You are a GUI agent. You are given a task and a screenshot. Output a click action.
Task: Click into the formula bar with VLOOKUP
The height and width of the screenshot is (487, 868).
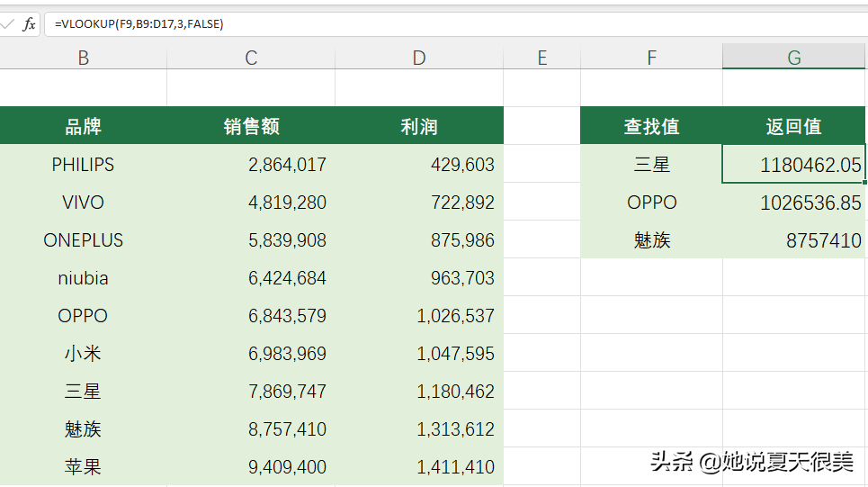[x=456, y=23]
